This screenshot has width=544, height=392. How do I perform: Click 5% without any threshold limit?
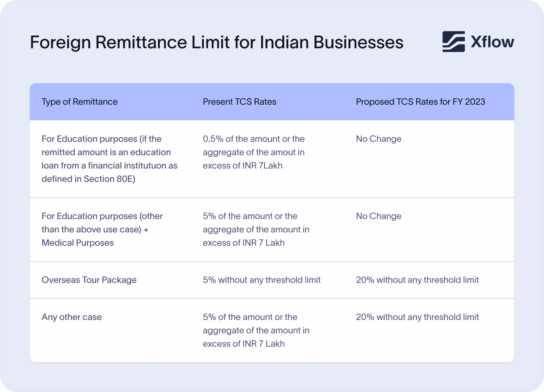(x=262, y=280)
